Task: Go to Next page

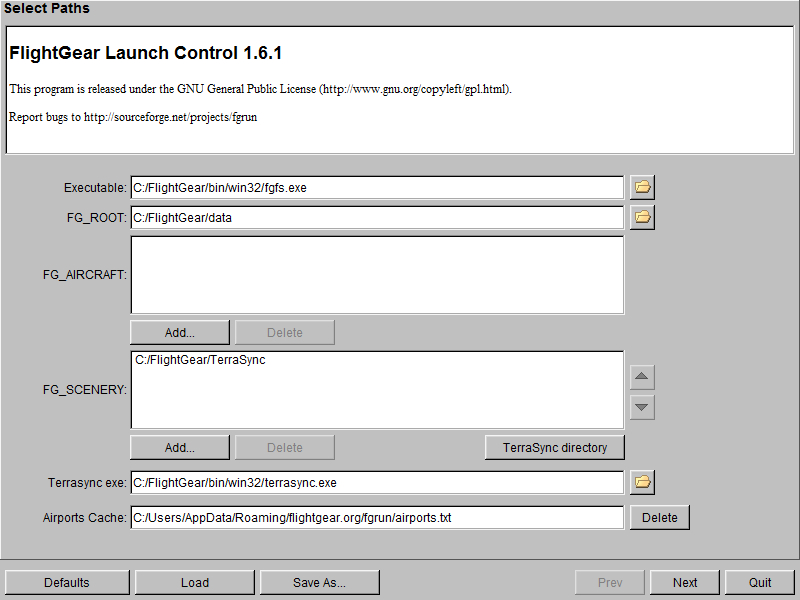Action: pyautogui.click(x=685, y=583)
